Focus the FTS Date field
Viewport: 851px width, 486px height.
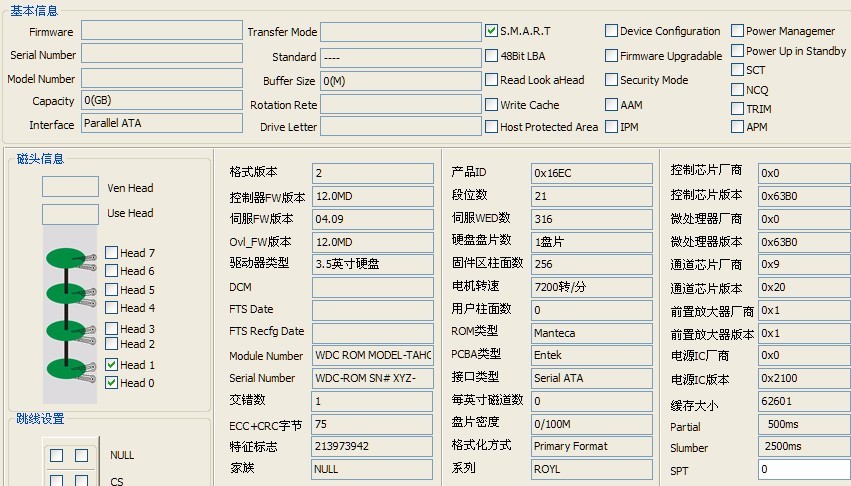click(373, 310)
